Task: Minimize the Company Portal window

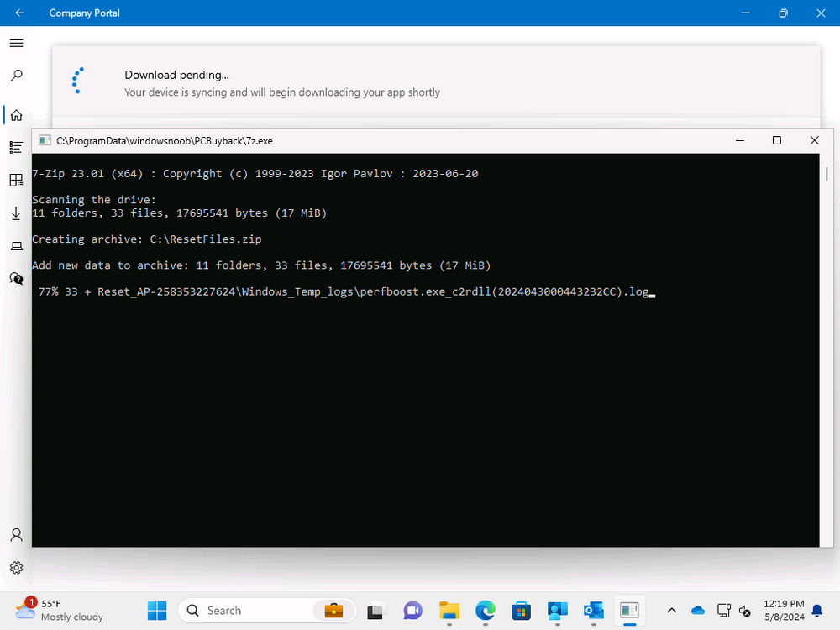Action: tap(745, 13)
